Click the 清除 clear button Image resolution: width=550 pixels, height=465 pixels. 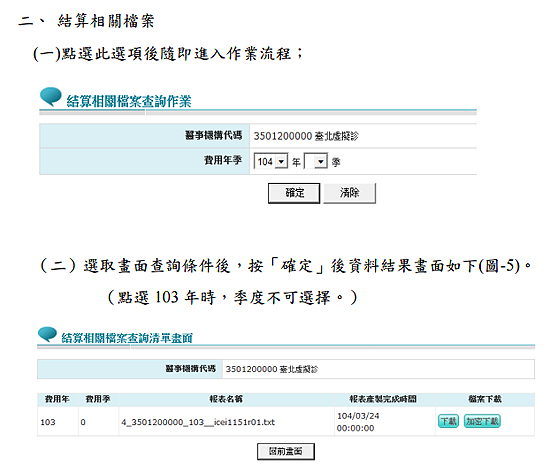tap(349, 193)
